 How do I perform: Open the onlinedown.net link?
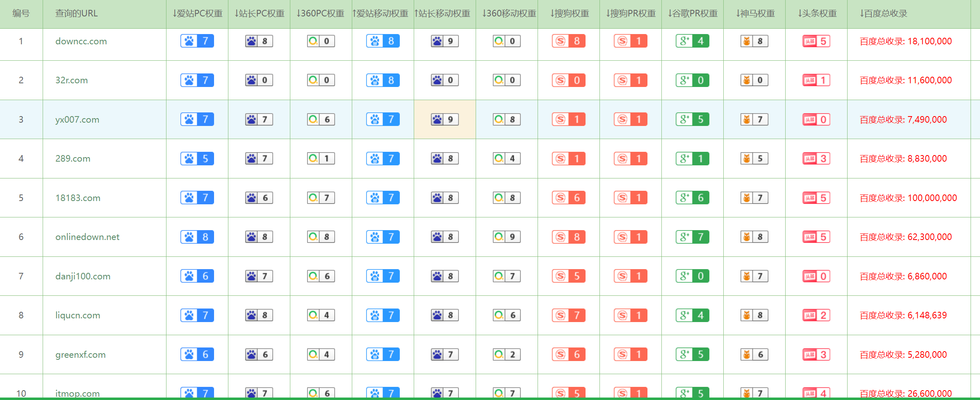87,237
